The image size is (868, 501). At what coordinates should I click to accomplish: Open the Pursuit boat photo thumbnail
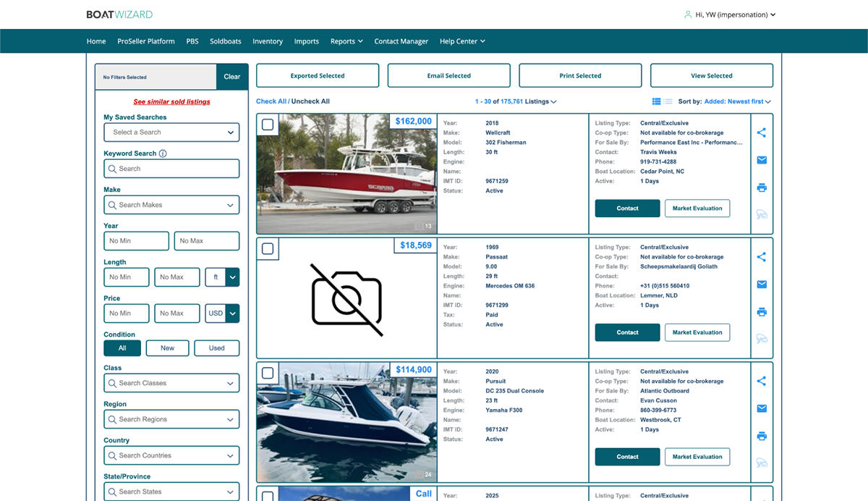pyautogui.click(x=346, y=422)
